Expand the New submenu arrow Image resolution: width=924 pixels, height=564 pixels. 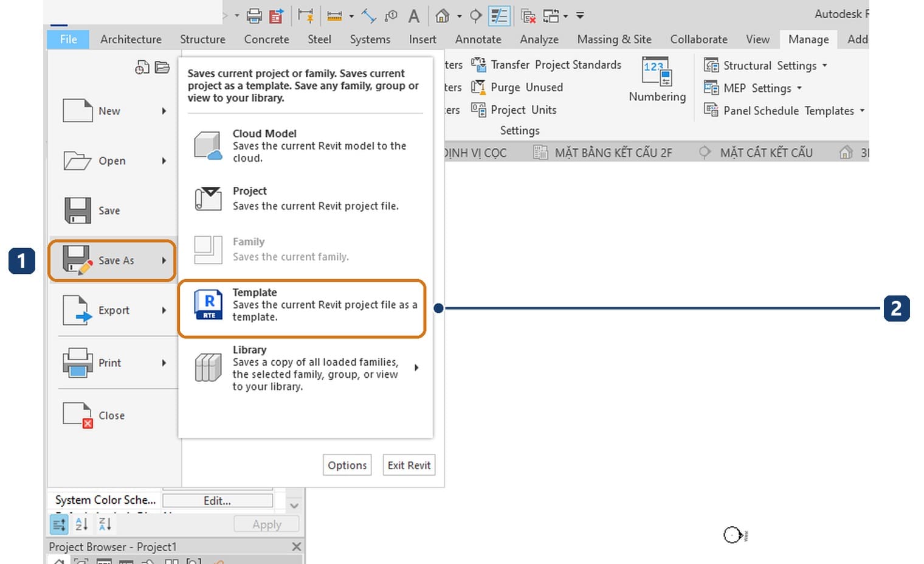[164, 111]
